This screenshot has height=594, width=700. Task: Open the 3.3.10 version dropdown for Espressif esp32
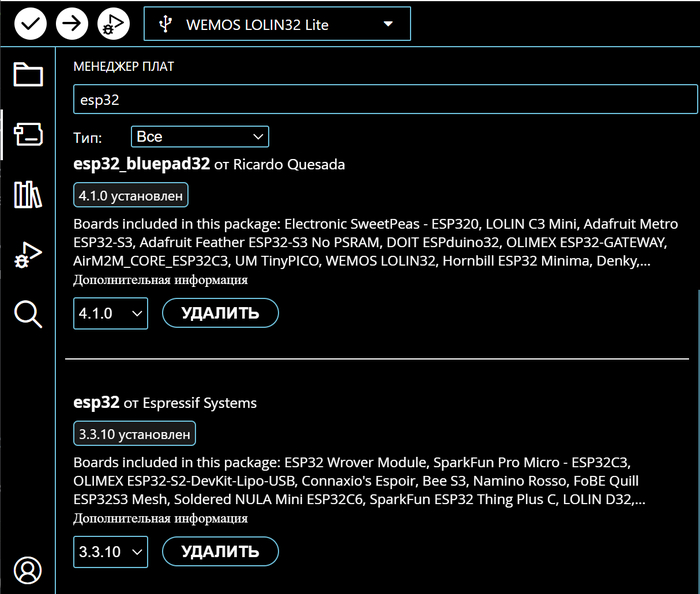pos(111,552)
